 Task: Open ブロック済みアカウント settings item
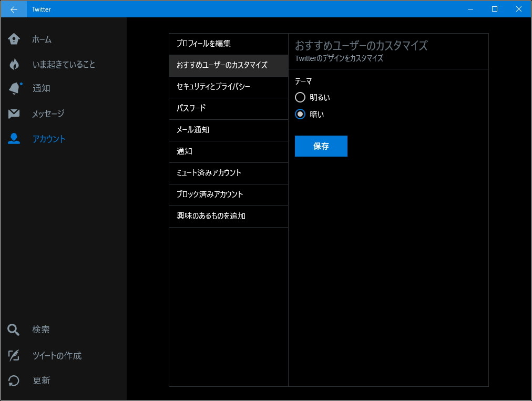pos(229,195)
